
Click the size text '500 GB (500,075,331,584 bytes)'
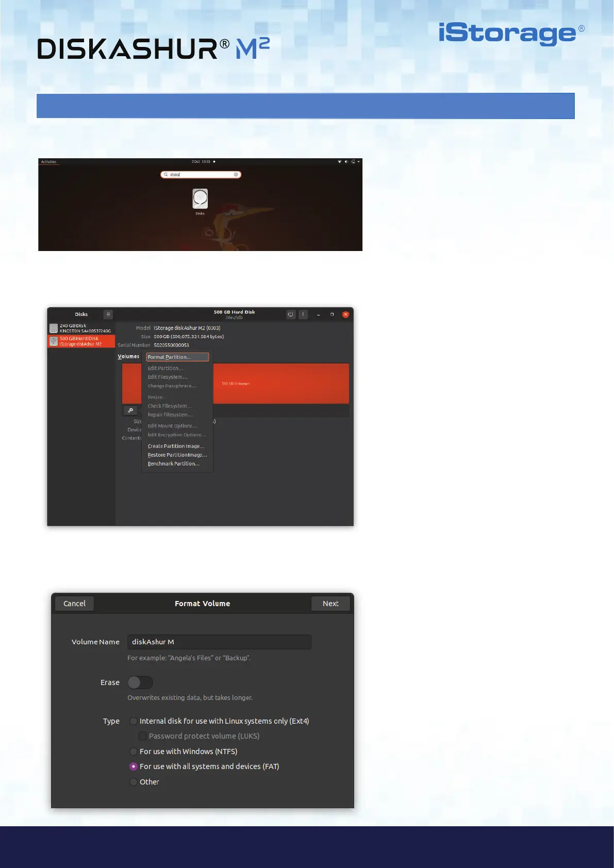[189, 337]
